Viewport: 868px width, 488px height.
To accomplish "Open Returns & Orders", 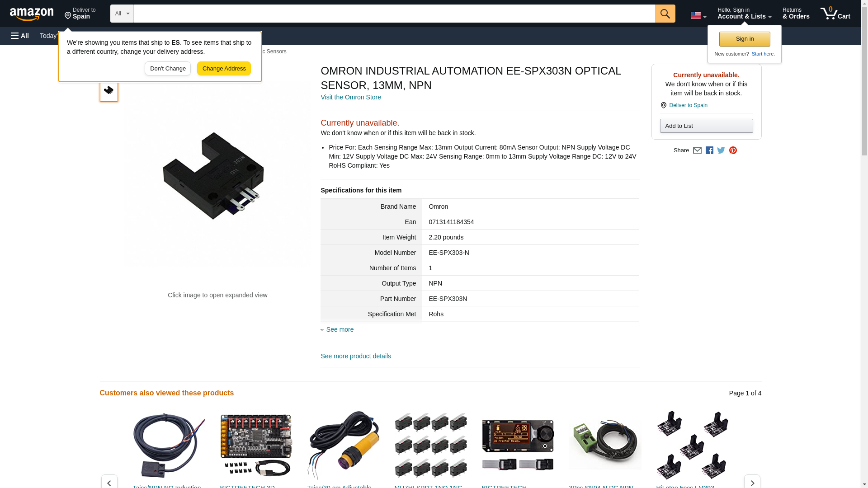I will click(x=796, y=14).
